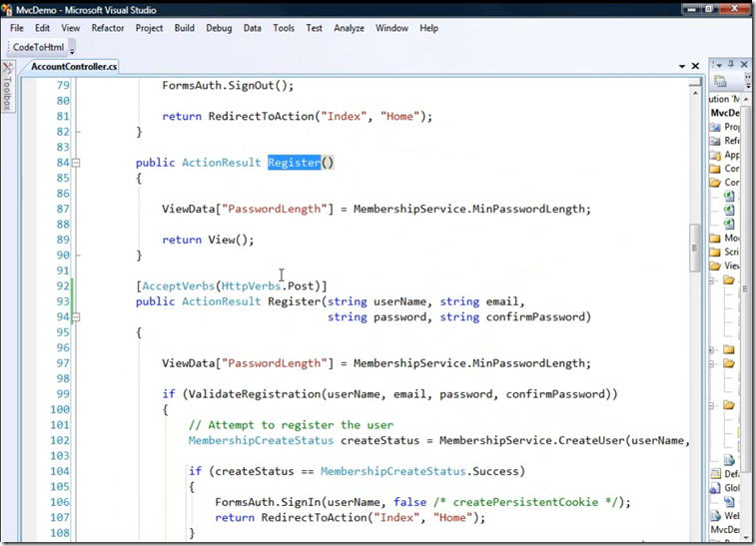This screenshot has width=756, height=546.
Task: Collapse the Register POST method outline at line 94
Action: (x=76, y=317)
